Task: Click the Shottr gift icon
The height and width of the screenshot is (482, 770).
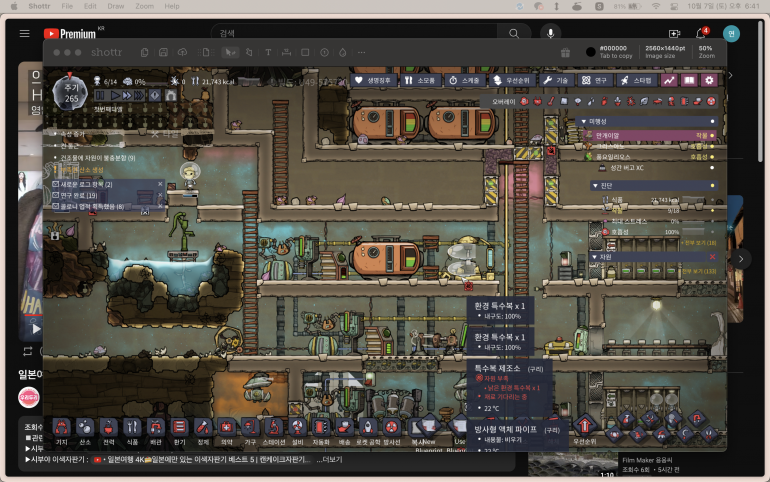Action: coord(566,53)
